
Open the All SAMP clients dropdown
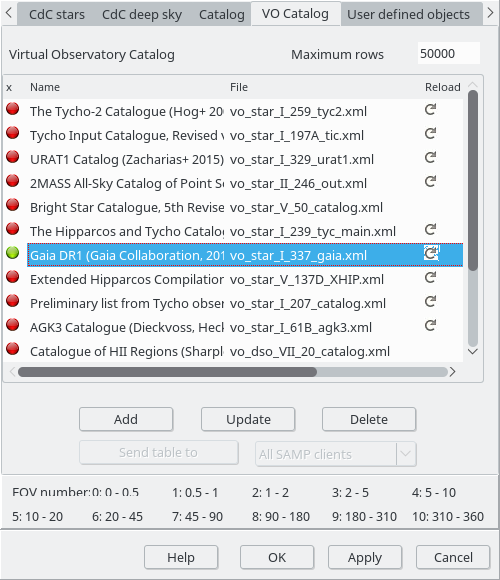(406, 453)
